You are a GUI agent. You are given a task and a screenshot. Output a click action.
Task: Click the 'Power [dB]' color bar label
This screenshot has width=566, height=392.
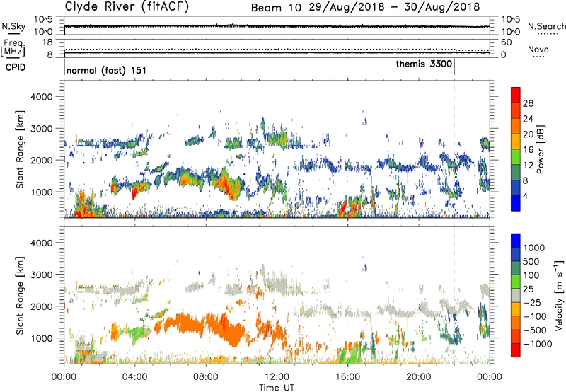click(540, 150)
